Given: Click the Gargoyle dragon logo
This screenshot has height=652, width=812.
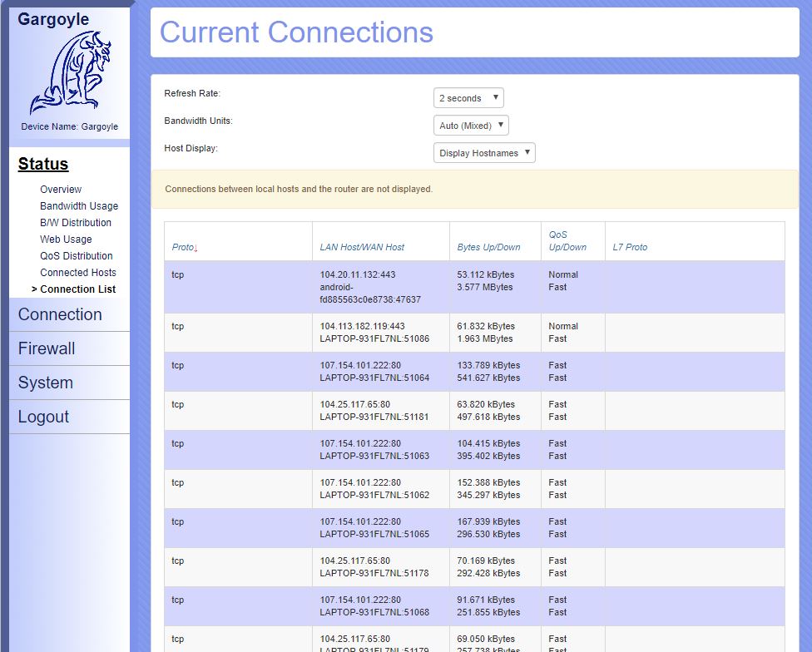Looking at the screenshot, I should (x=70, y=73).
